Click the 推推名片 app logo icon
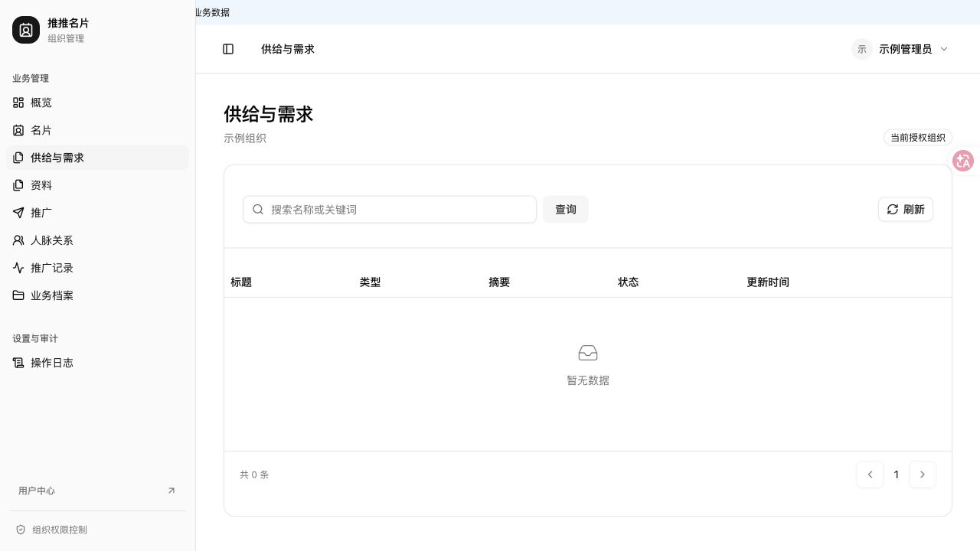This screenshot has width=980, height=551. point(26,31)
